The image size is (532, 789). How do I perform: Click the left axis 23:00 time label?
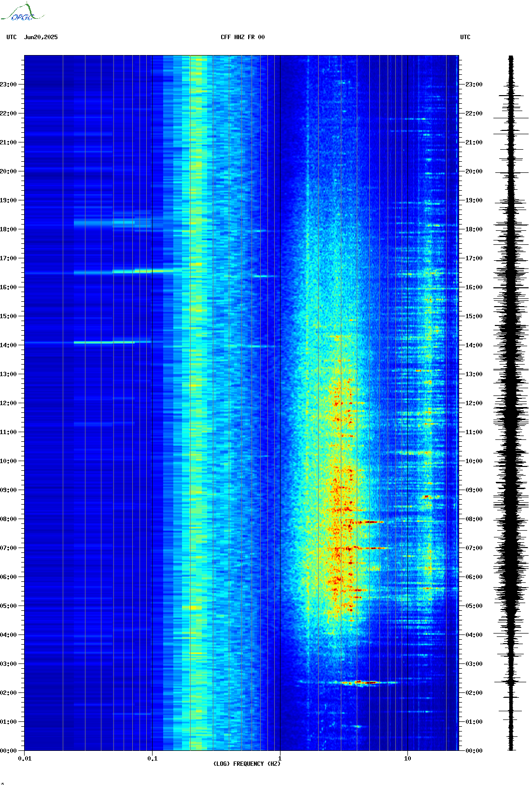coord(8,85)
